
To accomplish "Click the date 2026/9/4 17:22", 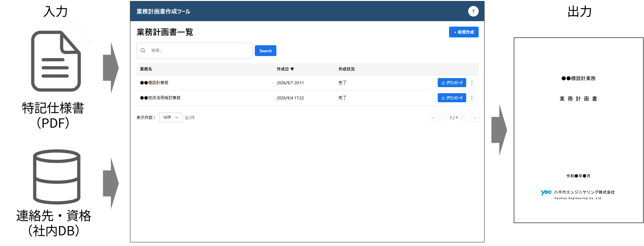I will pyautogui.click(x=290, y=98).
